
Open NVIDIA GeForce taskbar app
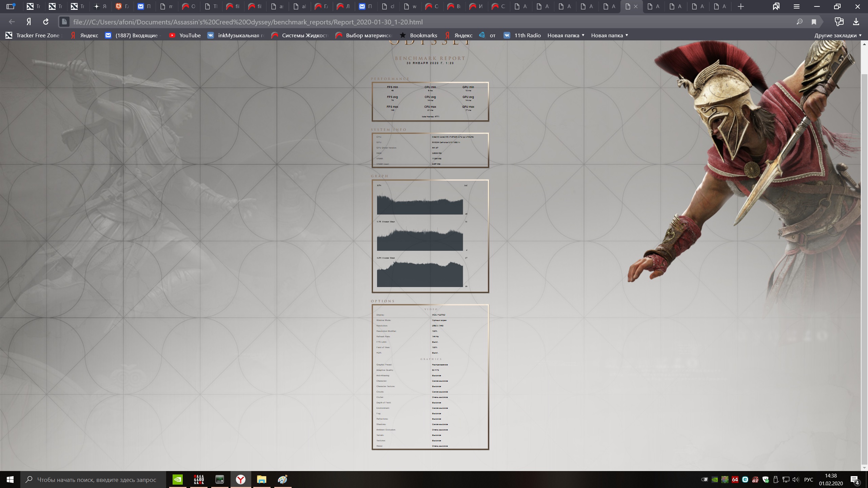click(178, 480)
